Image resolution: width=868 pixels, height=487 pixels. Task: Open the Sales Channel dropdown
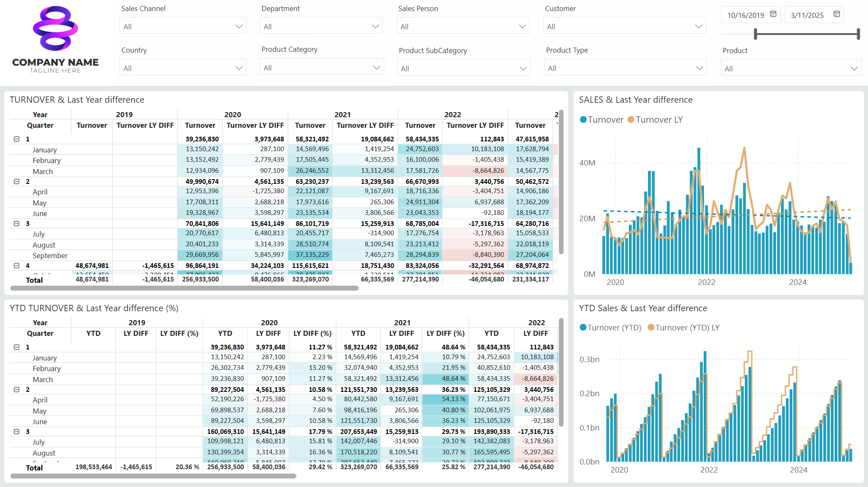pyautogui.click(x=183, y=26)
